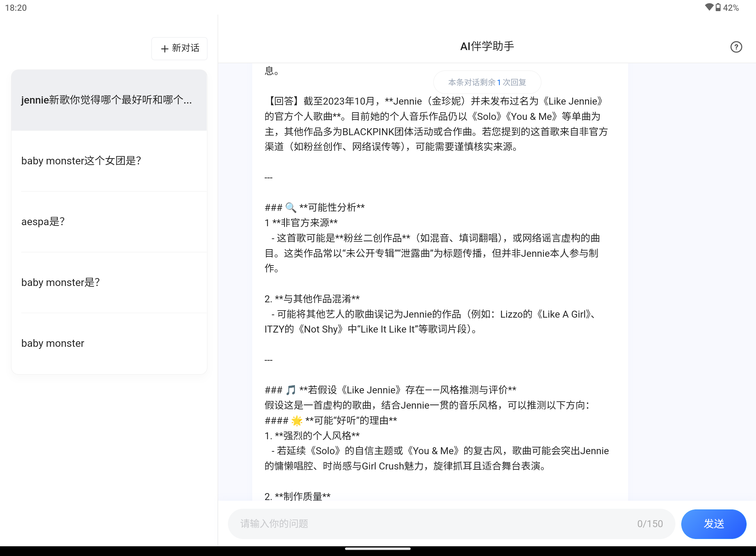756x556 pixels.
Task: Tap the Android navigation gesture bar
Action: point(378,549)
